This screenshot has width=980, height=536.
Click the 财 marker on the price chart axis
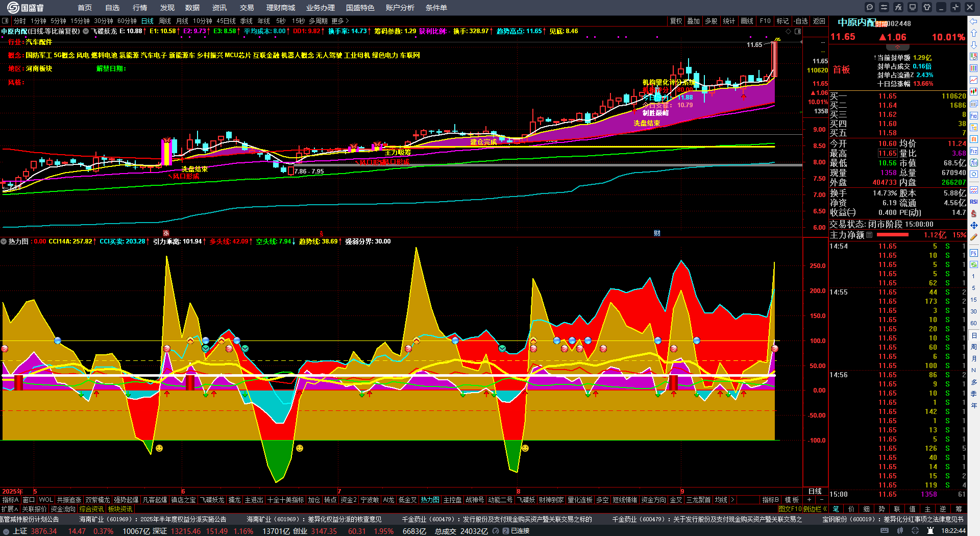click(657, 233)
